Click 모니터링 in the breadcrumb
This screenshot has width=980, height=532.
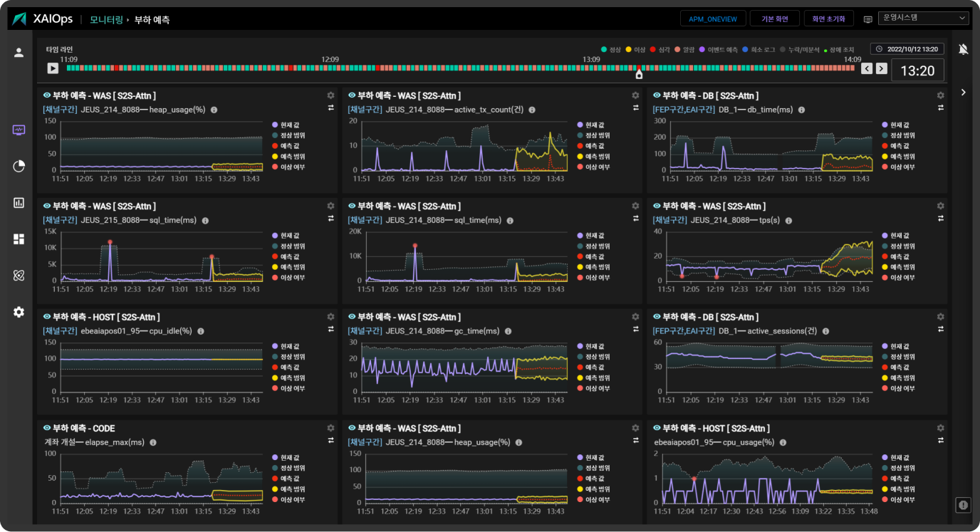(x=105, y=20)
